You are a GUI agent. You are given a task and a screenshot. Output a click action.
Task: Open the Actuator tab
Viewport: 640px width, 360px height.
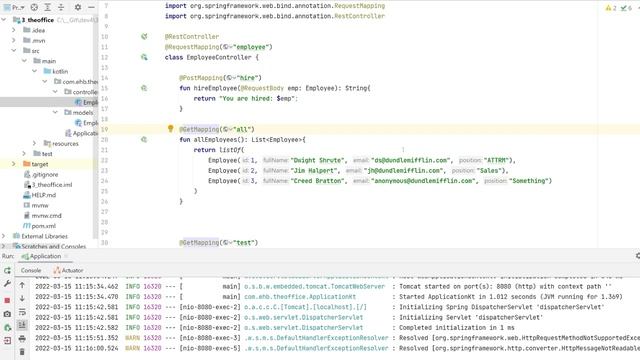68,270
